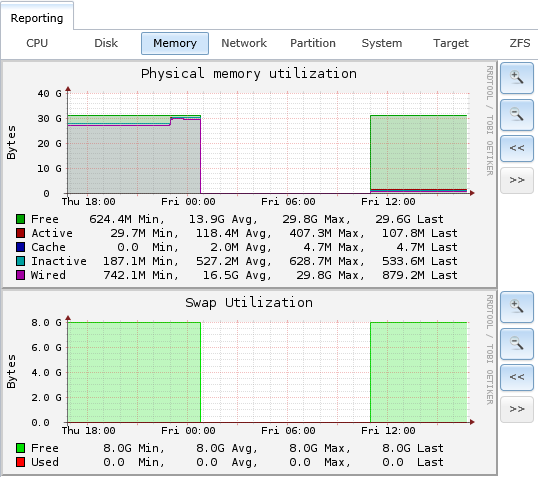Screen dimensions: 538x477
Task: Switch to the CPU reporting tab
Action: 37,43
